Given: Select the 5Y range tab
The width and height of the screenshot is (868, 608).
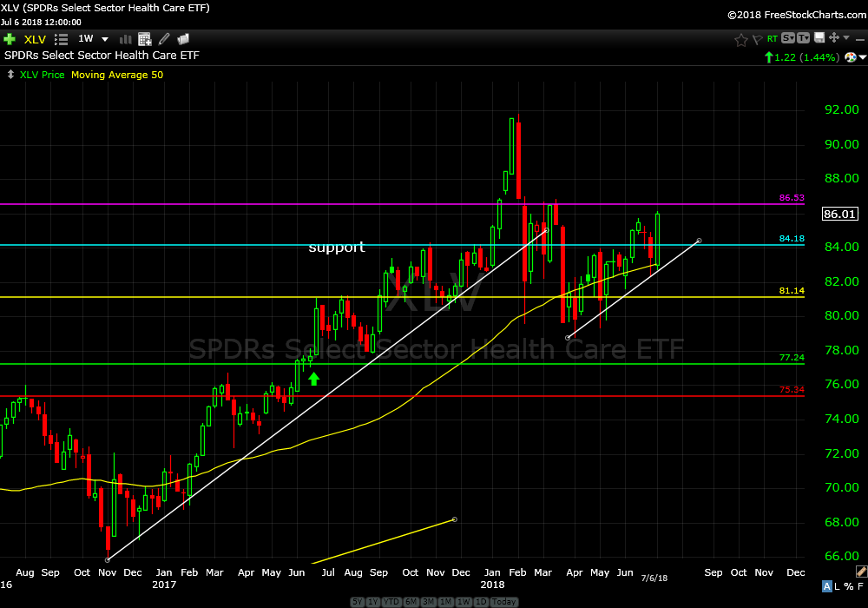Looking at the screenshot, I should [x=357, y=602].
